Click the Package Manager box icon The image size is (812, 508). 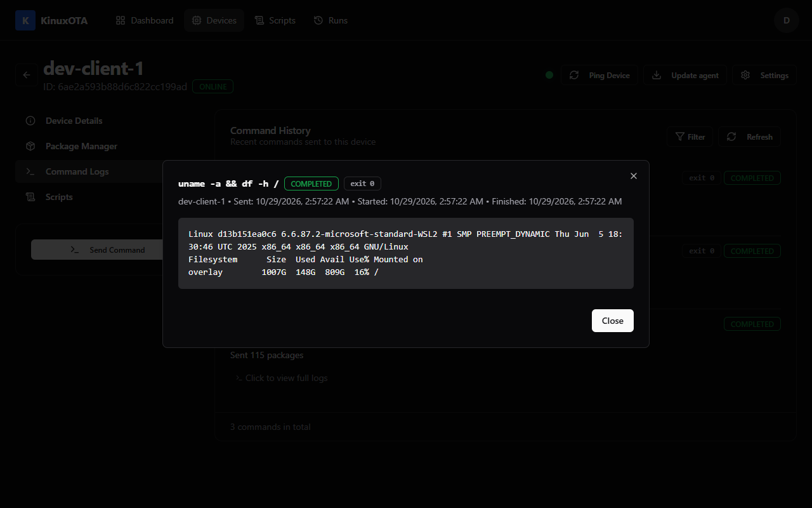click(30, 146)
